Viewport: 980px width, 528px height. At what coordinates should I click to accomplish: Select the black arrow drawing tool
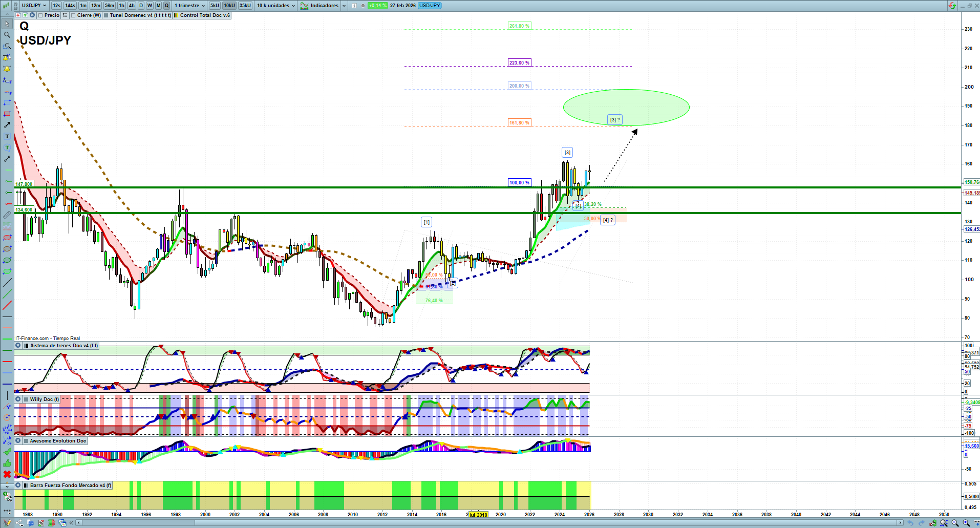click(x=7, y=125)
